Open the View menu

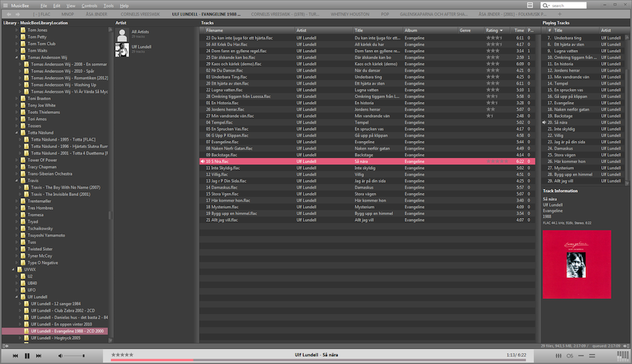click(70, 6)
